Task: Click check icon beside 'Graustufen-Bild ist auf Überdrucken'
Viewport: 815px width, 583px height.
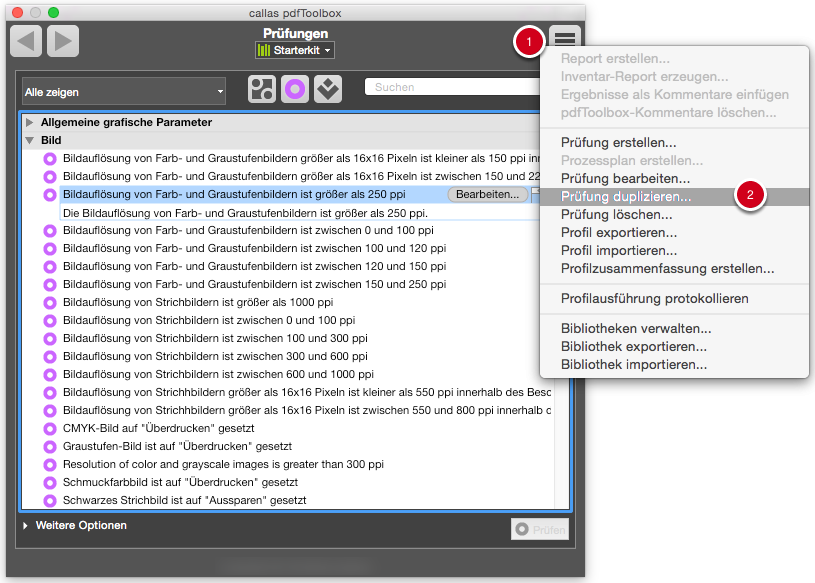Action: (50, 447)
